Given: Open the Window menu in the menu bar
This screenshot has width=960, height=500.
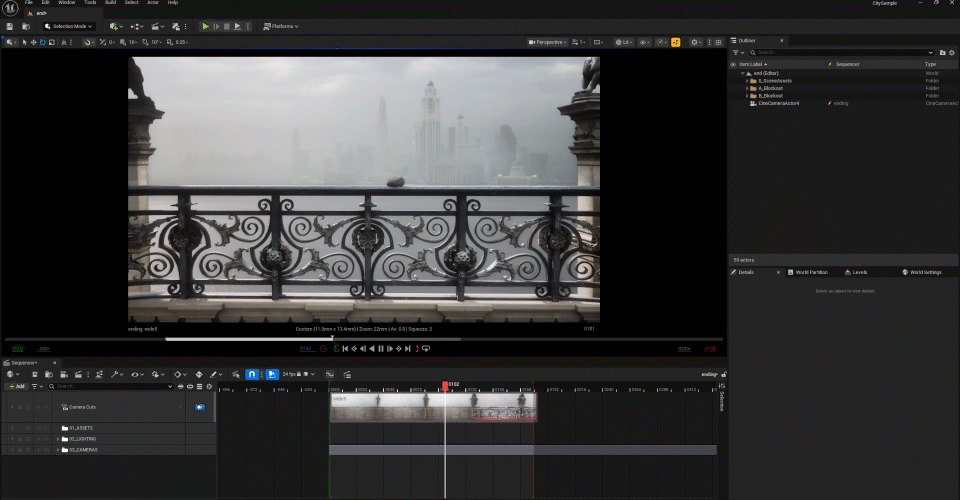Looking at the screenshot, I should [67, 2].
